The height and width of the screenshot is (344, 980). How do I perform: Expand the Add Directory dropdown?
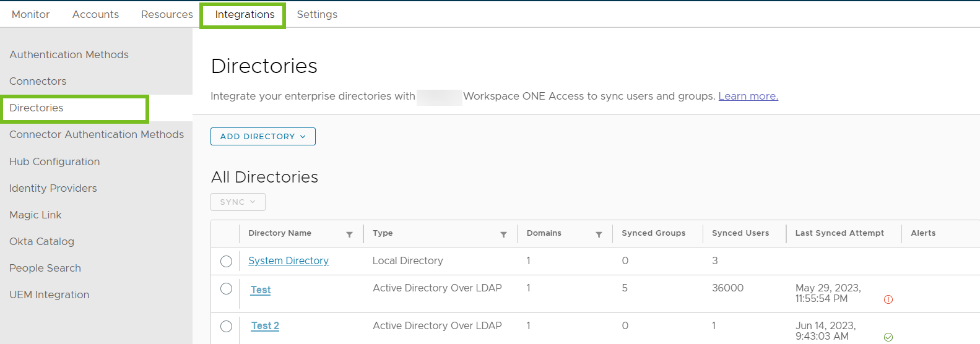(263, 136)
